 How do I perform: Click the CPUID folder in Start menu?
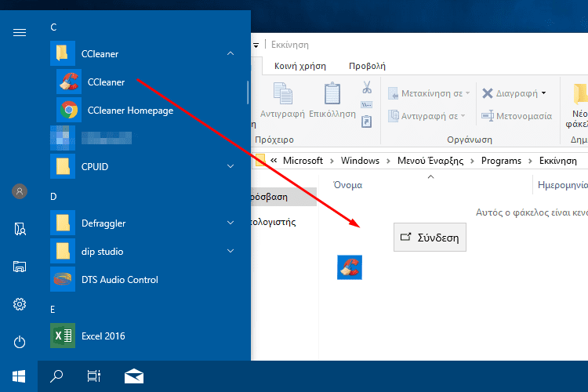point(143,166)
